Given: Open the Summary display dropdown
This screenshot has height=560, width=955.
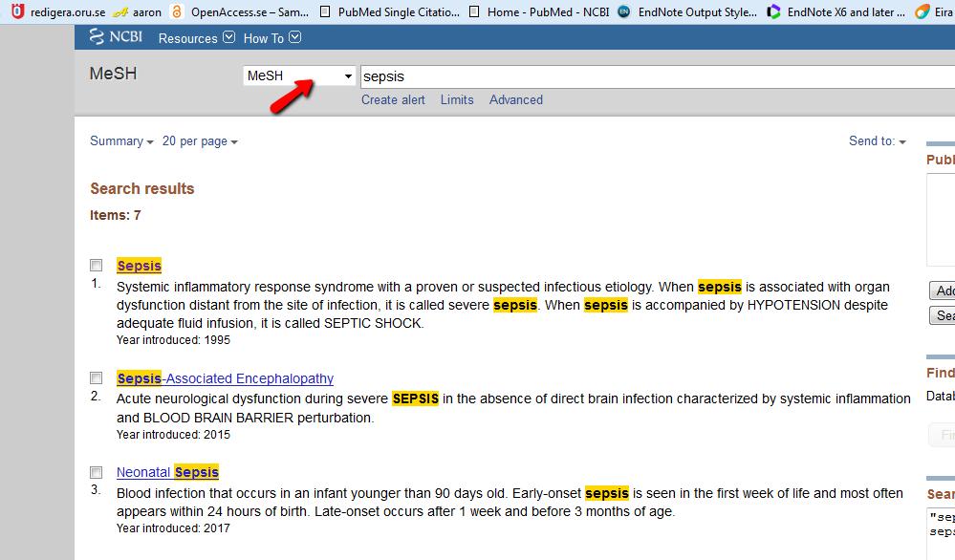Looking at the screenshot, I should pyautogui.click(x=121, y=141).
